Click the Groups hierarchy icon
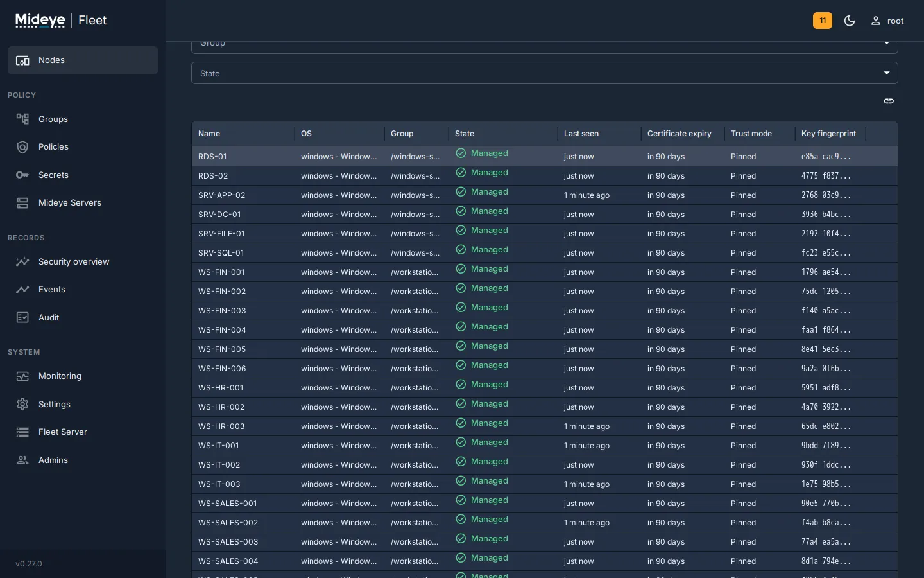The width and height of the screenshot is (924, 578). [x=22, y=119]
